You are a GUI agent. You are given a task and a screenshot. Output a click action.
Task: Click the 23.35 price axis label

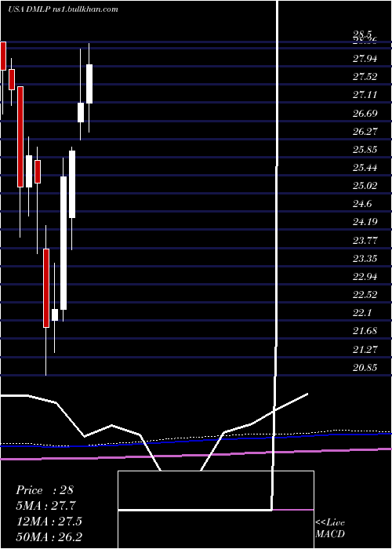pyautogui.click(x=365, y=258)
